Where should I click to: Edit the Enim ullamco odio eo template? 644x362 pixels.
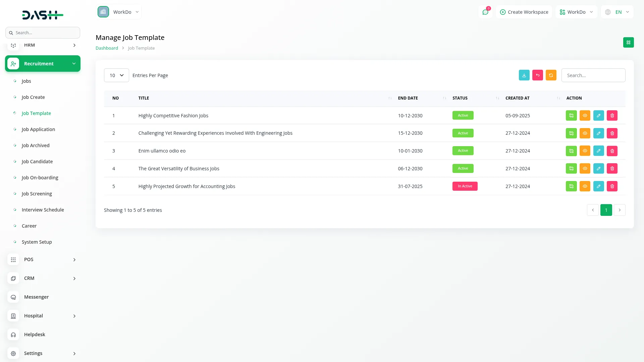pos(598,151)
